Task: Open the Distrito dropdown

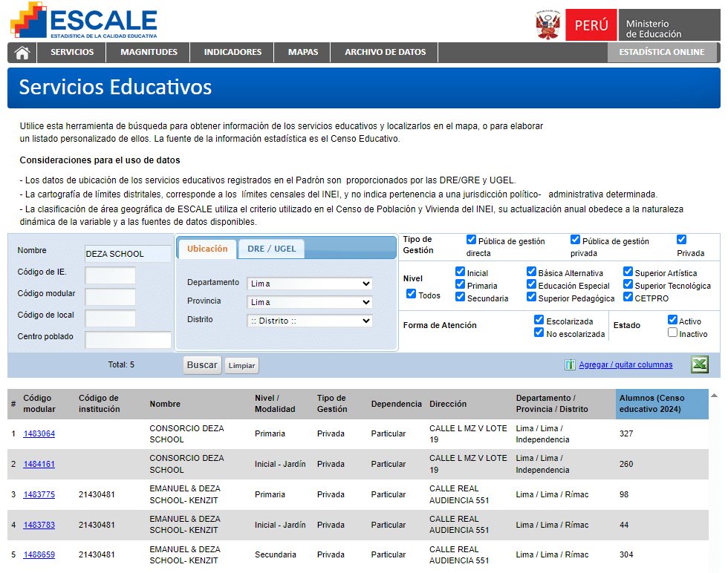Action: tap(310, 321)
